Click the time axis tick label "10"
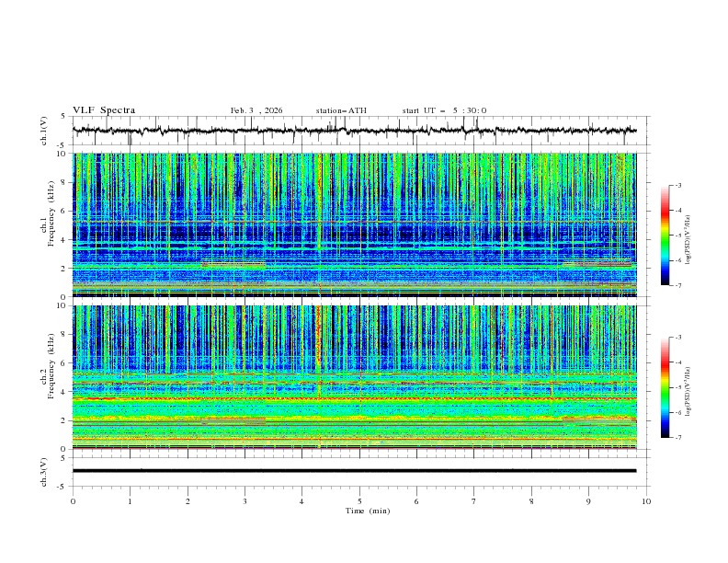 click(646, 501)
